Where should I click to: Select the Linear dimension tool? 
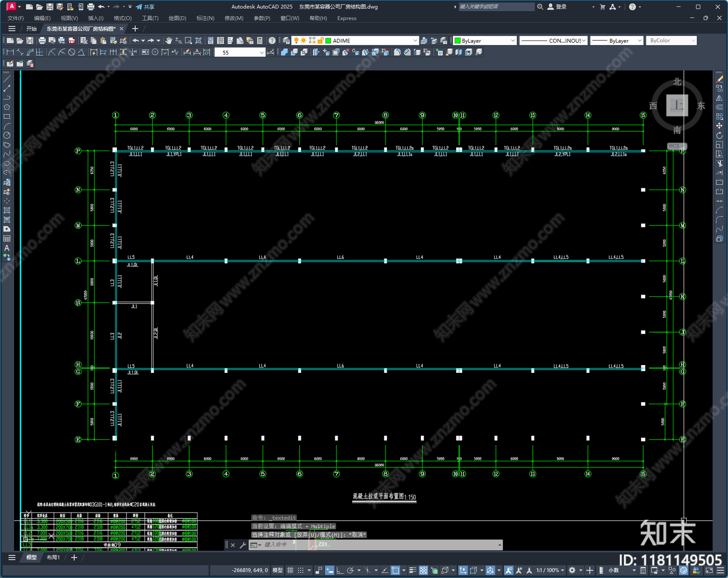pyautogui.click(x=10, y=52)
